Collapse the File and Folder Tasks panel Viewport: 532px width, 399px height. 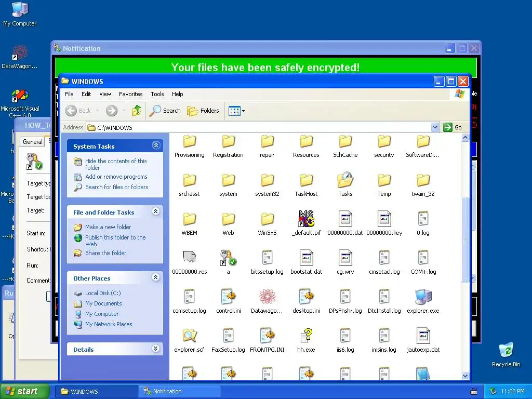(x=156, y=211)
